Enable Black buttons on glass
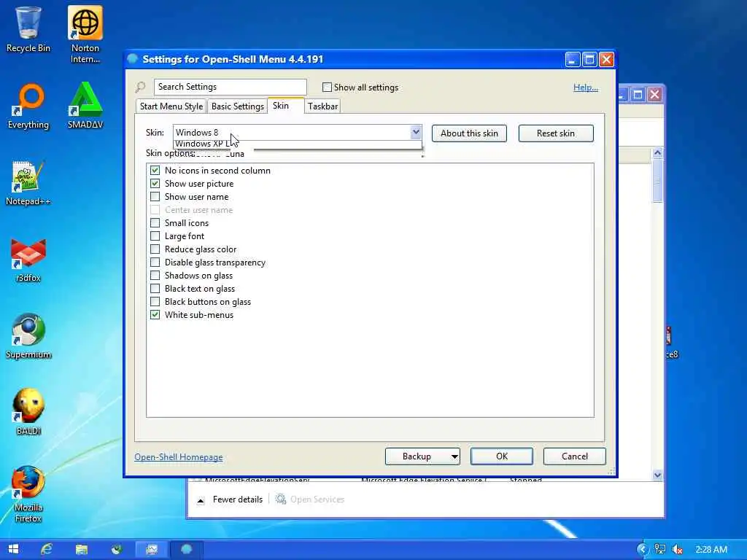 155,301
